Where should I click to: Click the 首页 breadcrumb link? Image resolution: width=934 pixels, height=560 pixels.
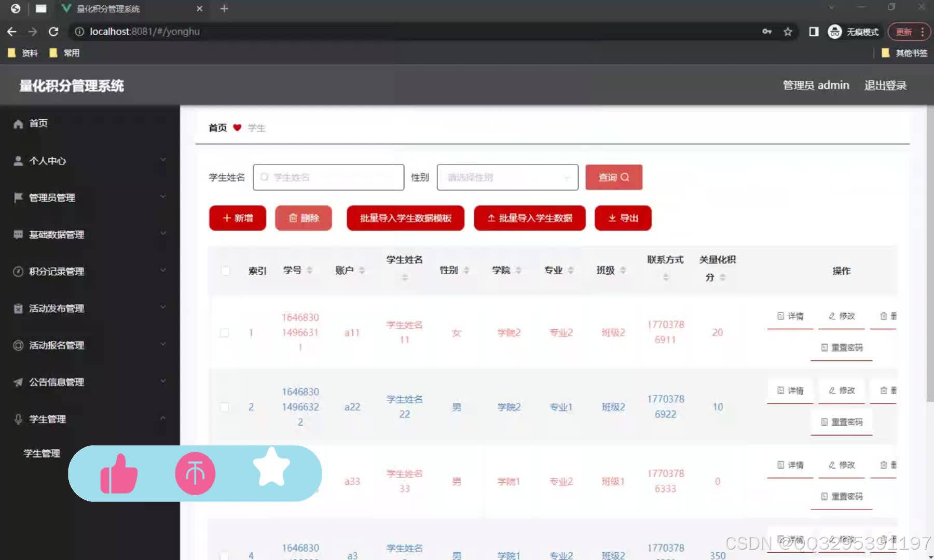[218, 128]
